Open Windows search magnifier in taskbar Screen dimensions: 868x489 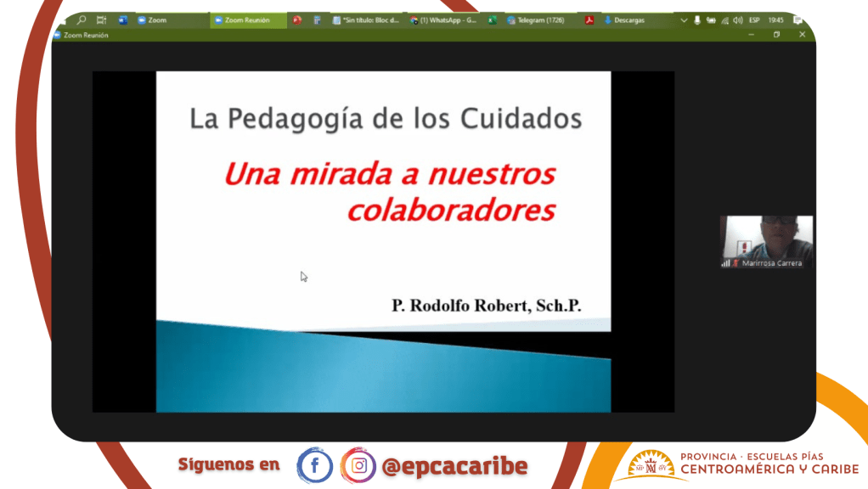(82, 20)
